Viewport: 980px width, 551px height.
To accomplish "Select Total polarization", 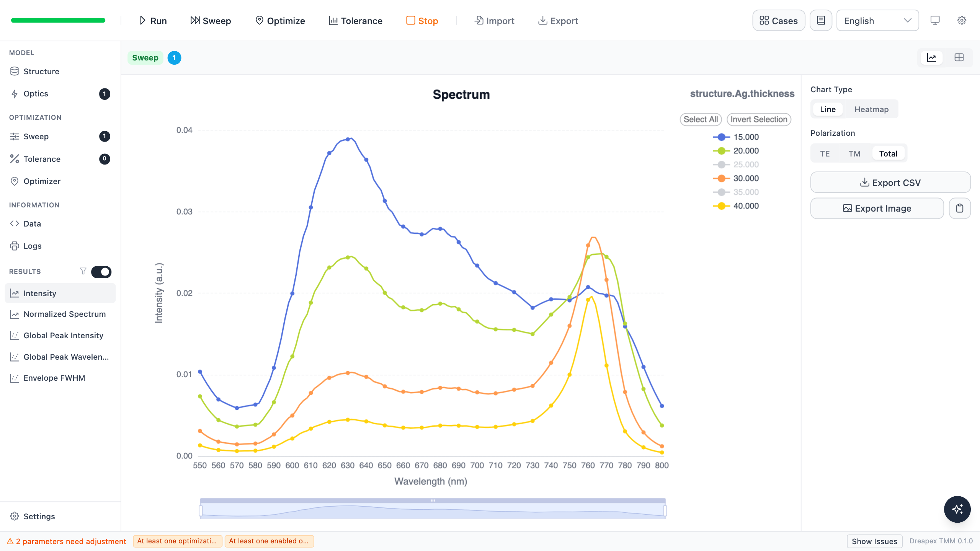I will [x=888, y=154].
